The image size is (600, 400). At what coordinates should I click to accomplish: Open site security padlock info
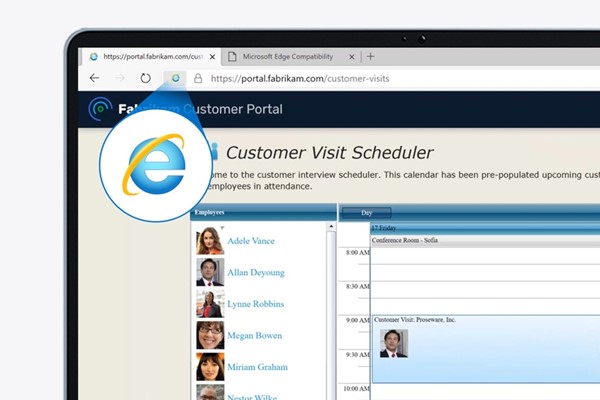click(198, 78)
